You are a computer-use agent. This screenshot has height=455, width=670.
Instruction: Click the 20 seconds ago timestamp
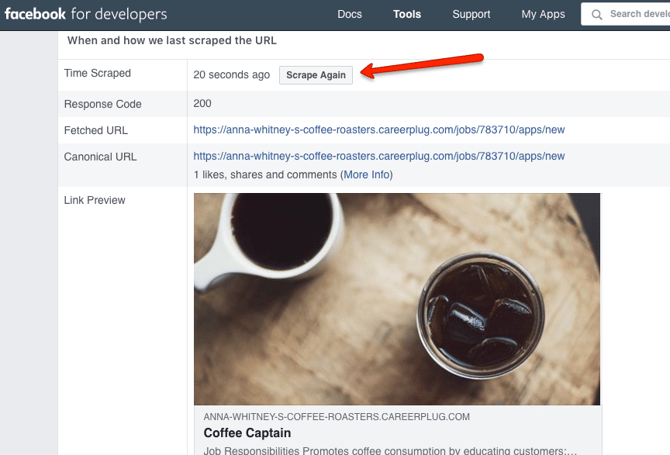click(232, 75)
